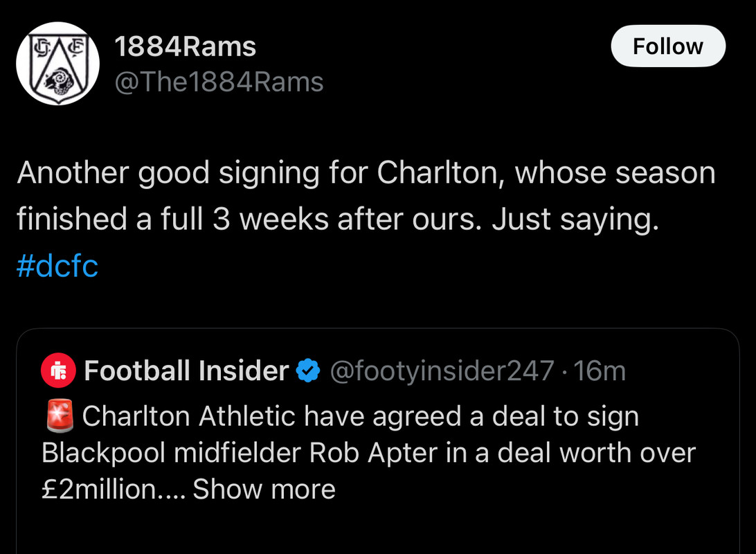Visit the @The1884Rams handle
Image resolution: width=756 pixels, height=554 pixels.
click(x=219, y=82)
